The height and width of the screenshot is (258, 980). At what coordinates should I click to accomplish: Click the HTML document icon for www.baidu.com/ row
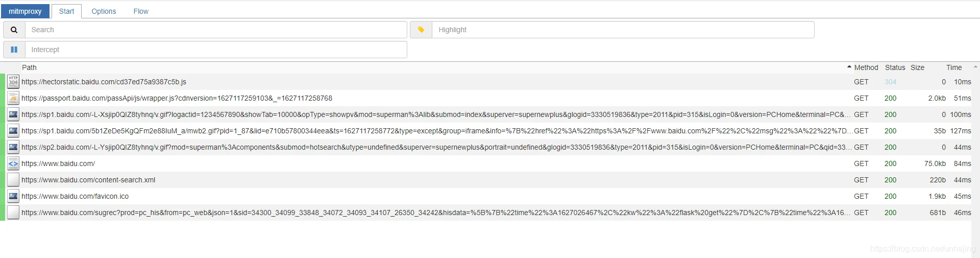pos(13,163)
